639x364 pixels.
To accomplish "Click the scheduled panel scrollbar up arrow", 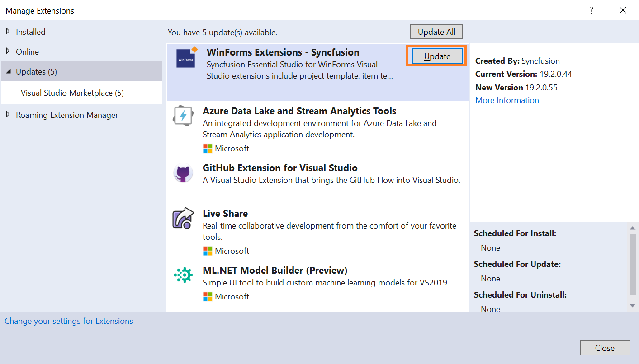I will click(x=633, y=229).
